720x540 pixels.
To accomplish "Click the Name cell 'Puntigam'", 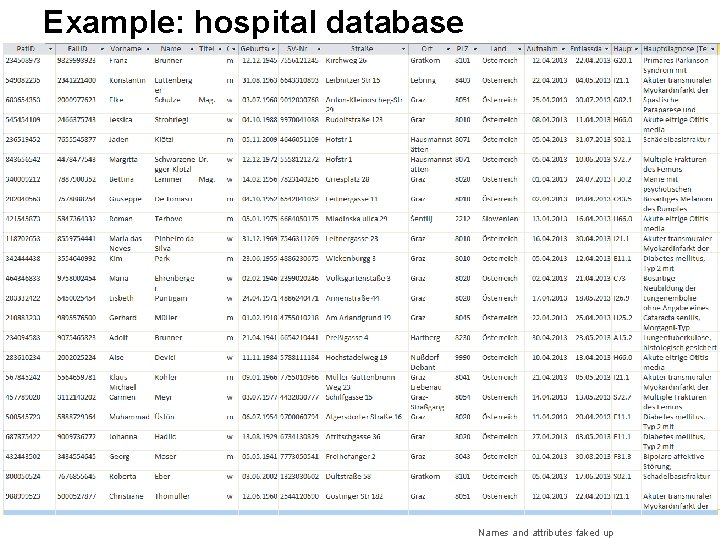I will [170, 298].
